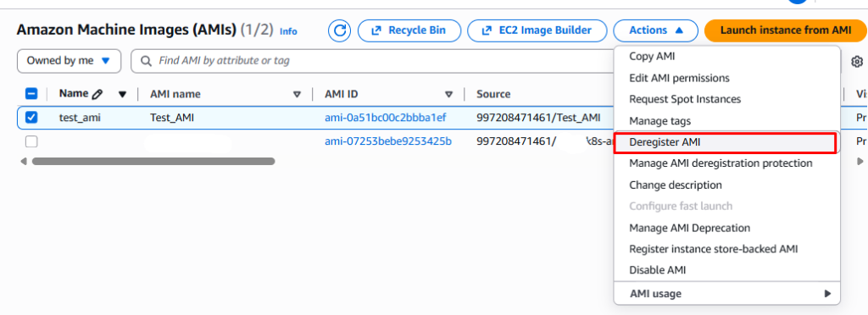Open Manage tags option
The height and width of the screenshot is (315, 868).
[x=726, y=120]
